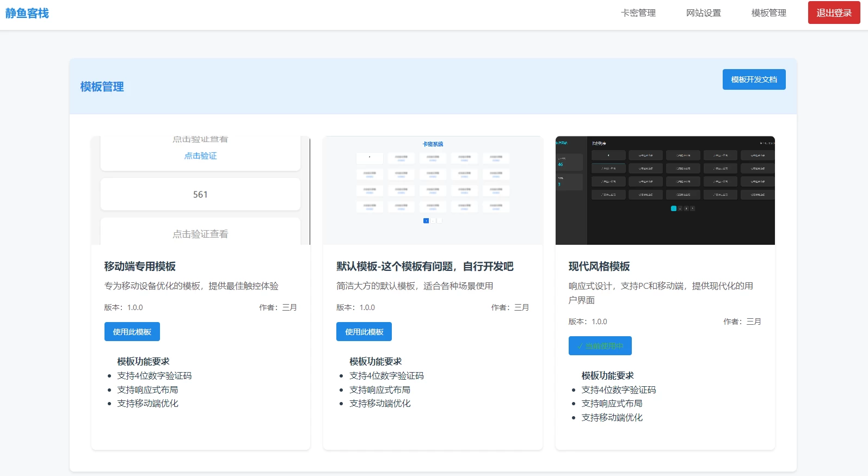Viewport: 868px width, 476px height.
Task: Open the 模板开发文档 documentation button
Action: click(754, 79)
